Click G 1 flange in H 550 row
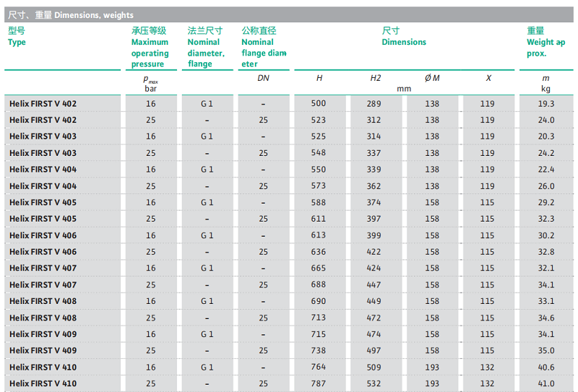578x392 pixels. [x=207, y=170]
